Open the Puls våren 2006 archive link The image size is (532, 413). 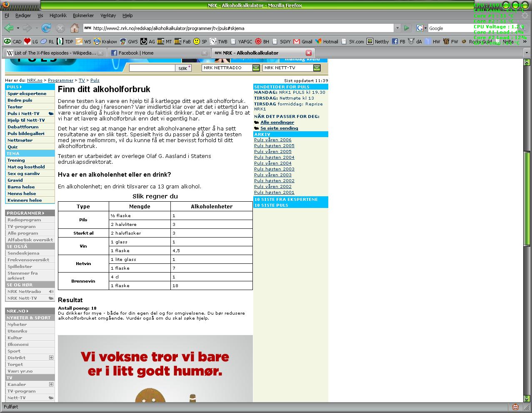click(273, 140)
